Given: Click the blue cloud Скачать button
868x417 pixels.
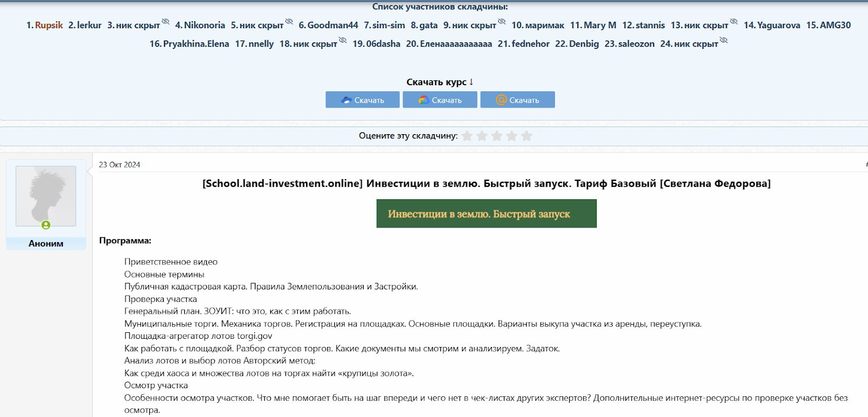Looking at the screenshot, I should [362, 100].
